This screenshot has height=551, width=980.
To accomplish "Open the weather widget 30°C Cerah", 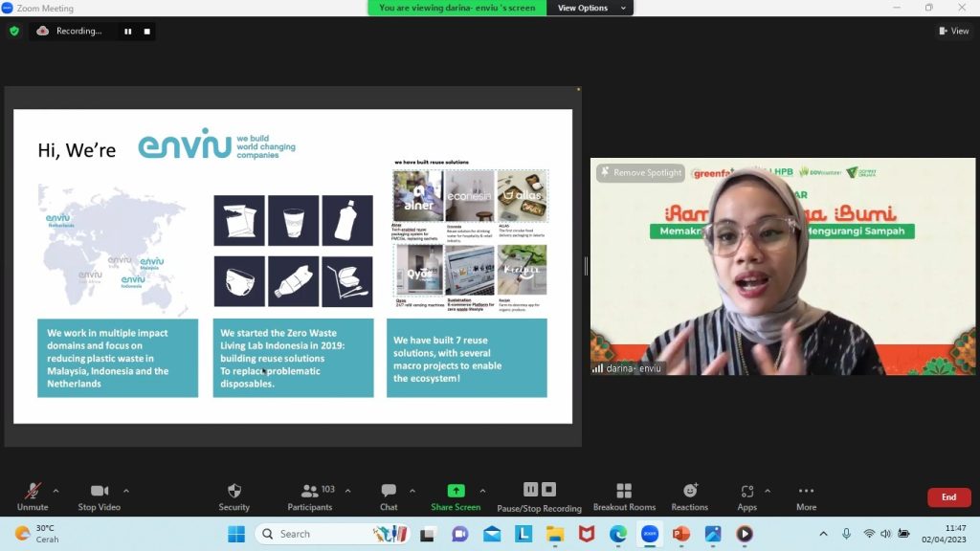I will coord(37,534).
